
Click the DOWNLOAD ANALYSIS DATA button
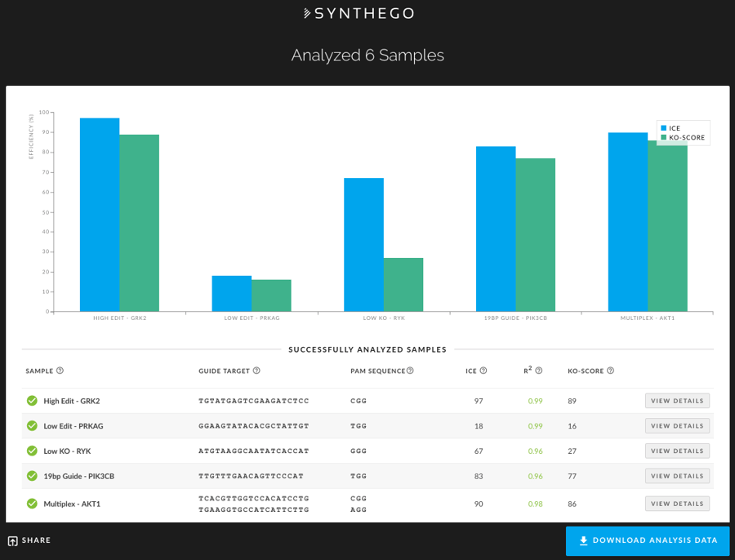coord(648,540)
